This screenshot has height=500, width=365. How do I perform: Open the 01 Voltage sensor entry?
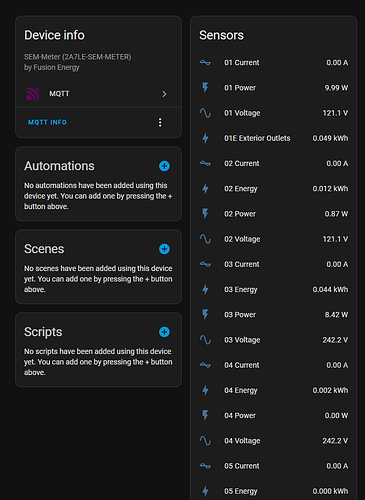tap(274, 113)
